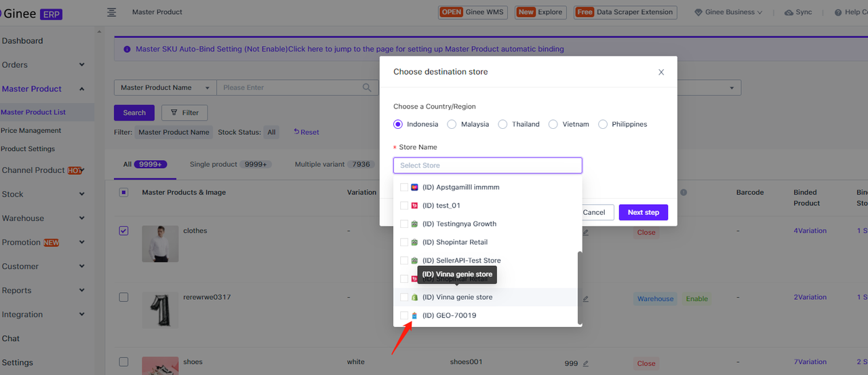Open the Filter button
Screen dimensions: 868x375
pos(184,113)
